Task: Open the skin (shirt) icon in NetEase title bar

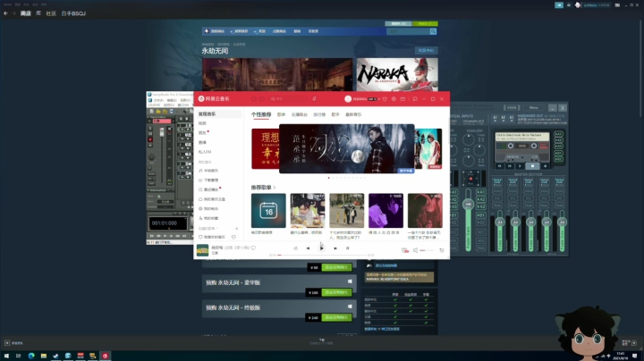Action: [385, 99]
